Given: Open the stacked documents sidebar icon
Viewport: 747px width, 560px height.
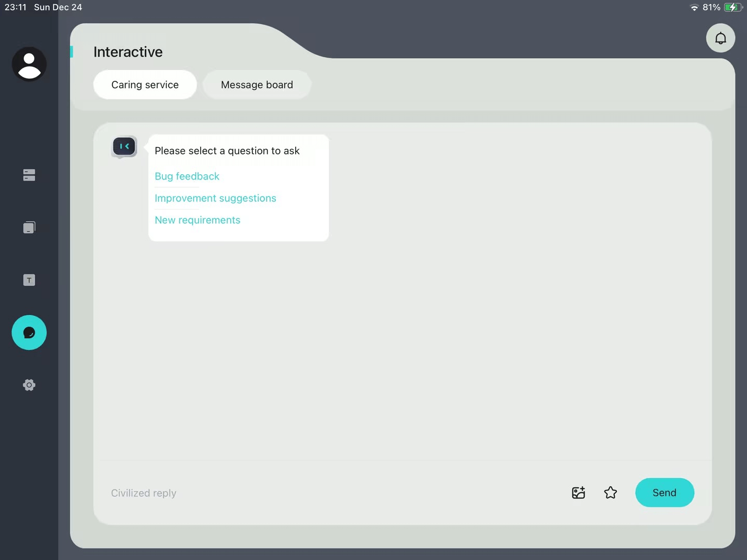Looking at the screenshot, I should pos(29,228).
